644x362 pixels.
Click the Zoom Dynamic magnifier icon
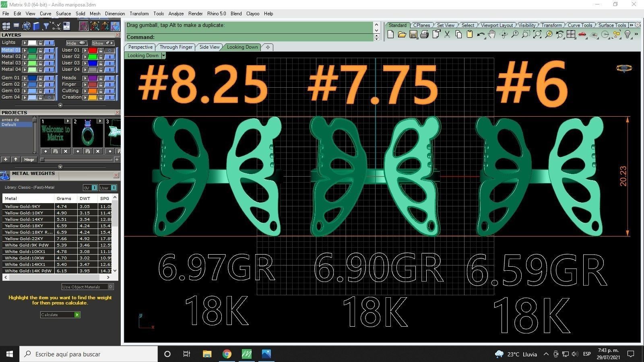tap(515, 35)
